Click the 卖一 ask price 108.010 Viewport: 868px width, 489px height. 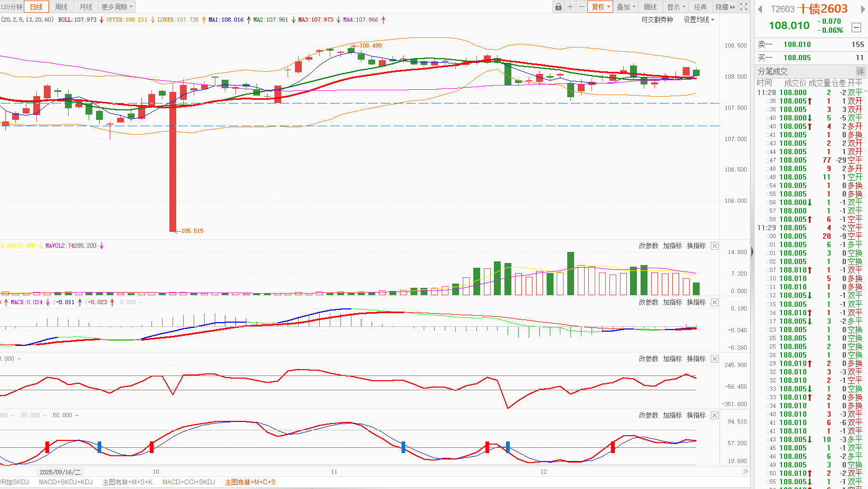click(x=797, y=44)
